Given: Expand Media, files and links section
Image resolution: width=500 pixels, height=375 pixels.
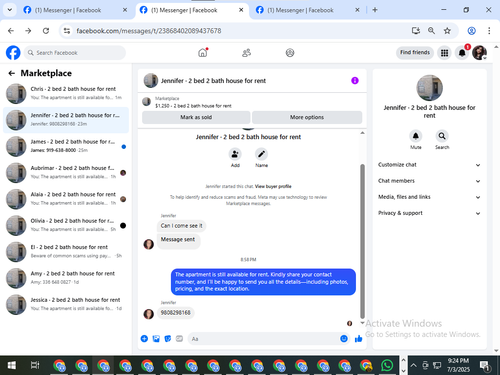Looking at the screenshot, I should [x=429, y=197].
